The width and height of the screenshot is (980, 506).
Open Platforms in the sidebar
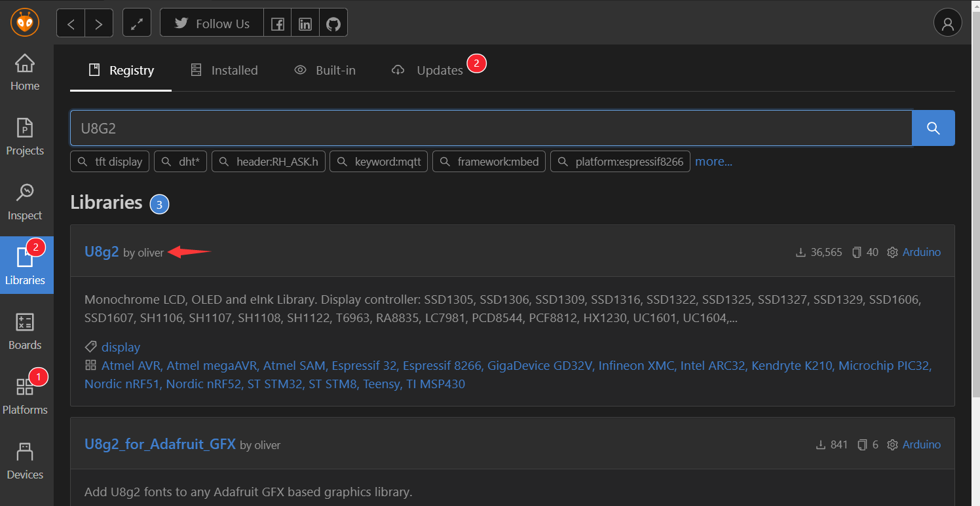[x=25, y=397]
